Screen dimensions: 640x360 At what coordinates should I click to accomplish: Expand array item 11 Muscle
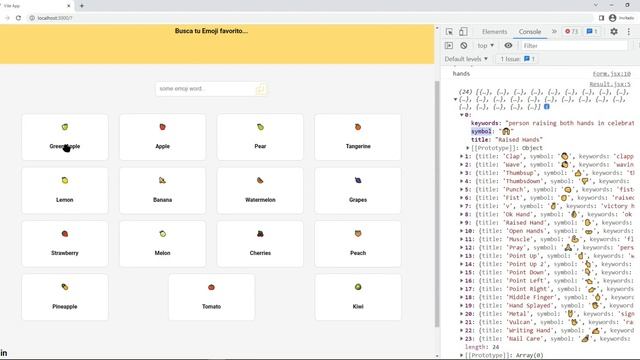[x=462, y=239]
